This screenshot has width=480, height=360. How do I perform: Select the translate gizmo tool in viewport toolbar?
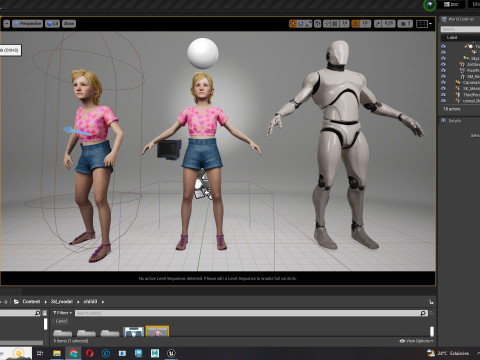(x=293, y=24)
